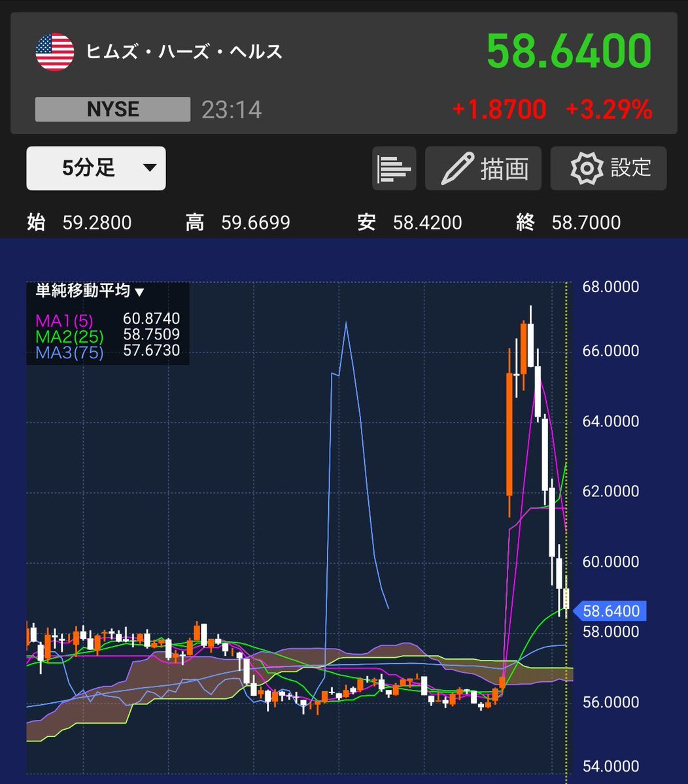The width and height of the screenshot is (688, 784).
Task: Open the volume-by-price histogram icon
Action: (x=394, y=169)
